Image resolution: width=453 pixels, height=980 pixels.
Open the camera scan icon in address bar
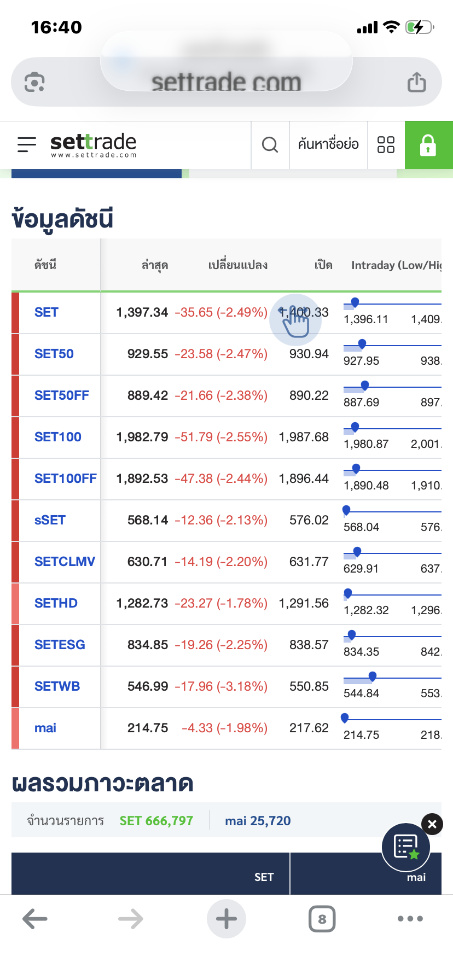34,83
